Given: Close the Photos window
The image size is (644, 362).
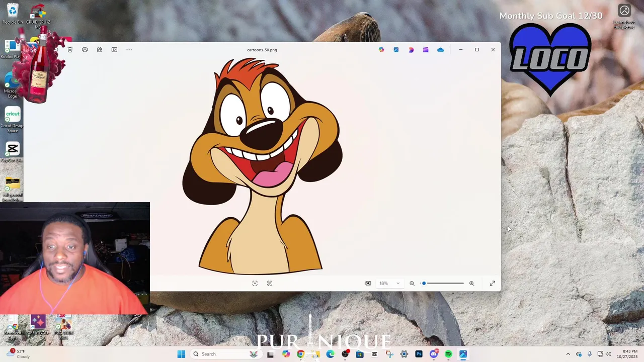Looking at the screenshot, I should point(493,50).
